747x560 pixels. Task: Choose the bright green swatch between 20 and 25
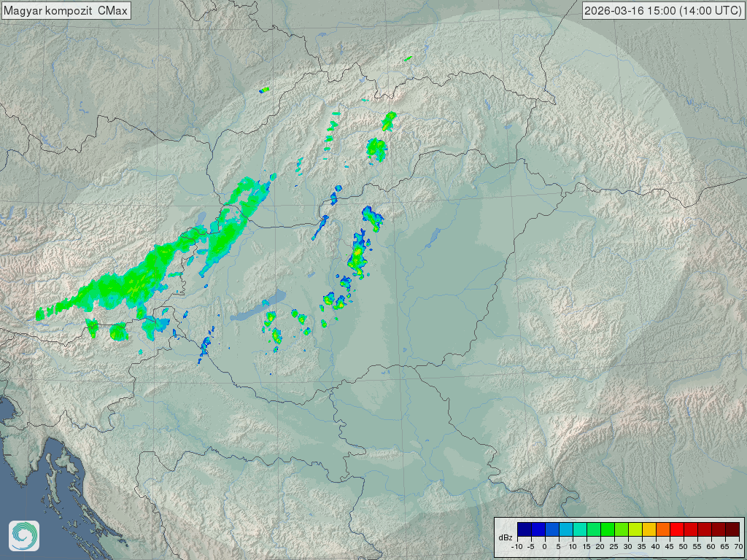(607, 529)
